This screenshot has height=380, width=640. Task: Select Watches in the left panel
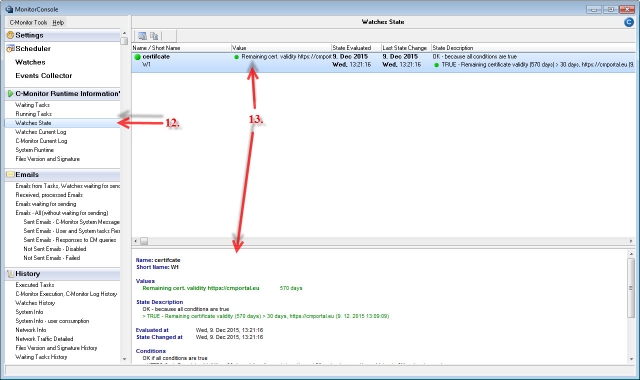pos(30,62)
